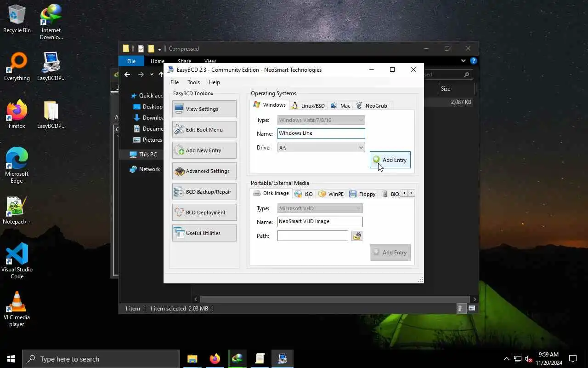This screenshot has height=368, width=588.
Task: Select the Notepad++ desktop shortcut
Action: (17, 211)
